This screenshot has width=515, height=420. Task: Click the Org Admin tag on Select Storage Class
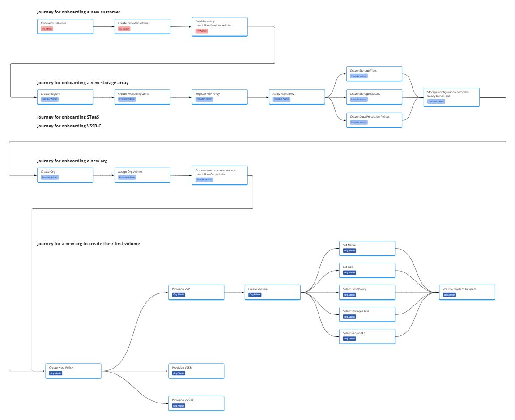click(x=349, y=317)
